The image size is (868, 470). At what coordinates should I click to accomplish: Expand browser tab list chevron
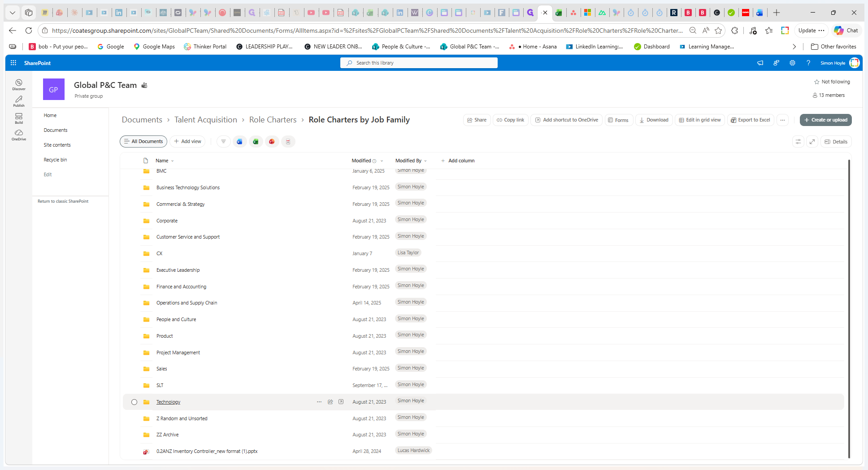13,13
